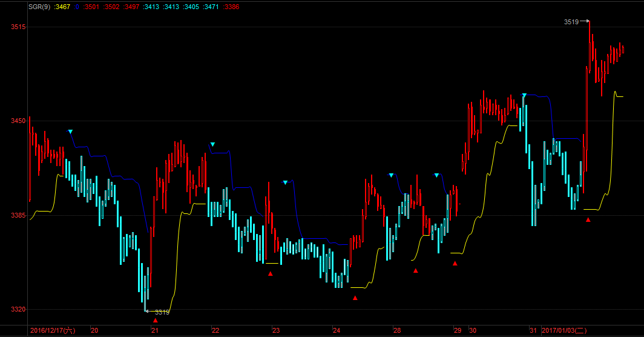Click the date label 31 on time axis
The width and height of the screenshot is (644, 337).
click(x=533, y=330)
